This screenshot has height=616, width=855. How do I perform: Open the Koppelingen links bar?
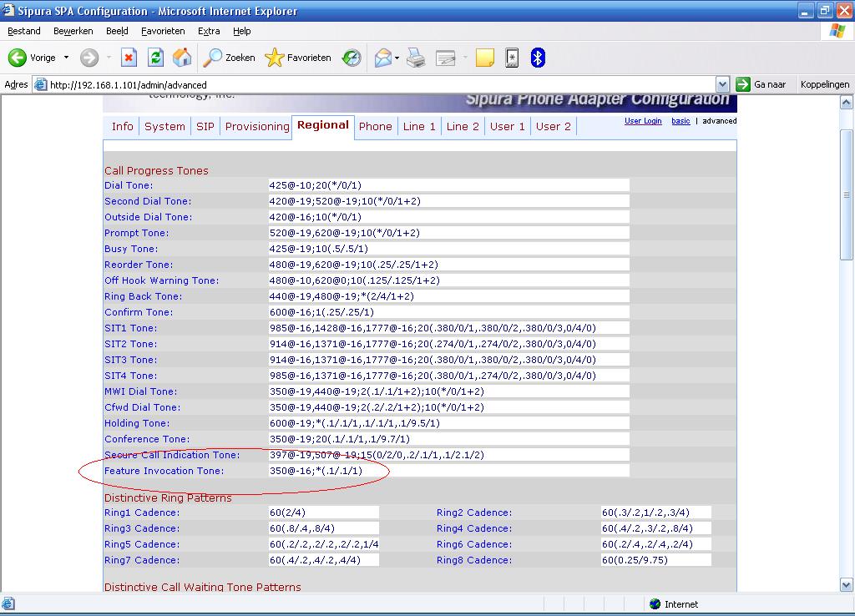click(824, 84)
